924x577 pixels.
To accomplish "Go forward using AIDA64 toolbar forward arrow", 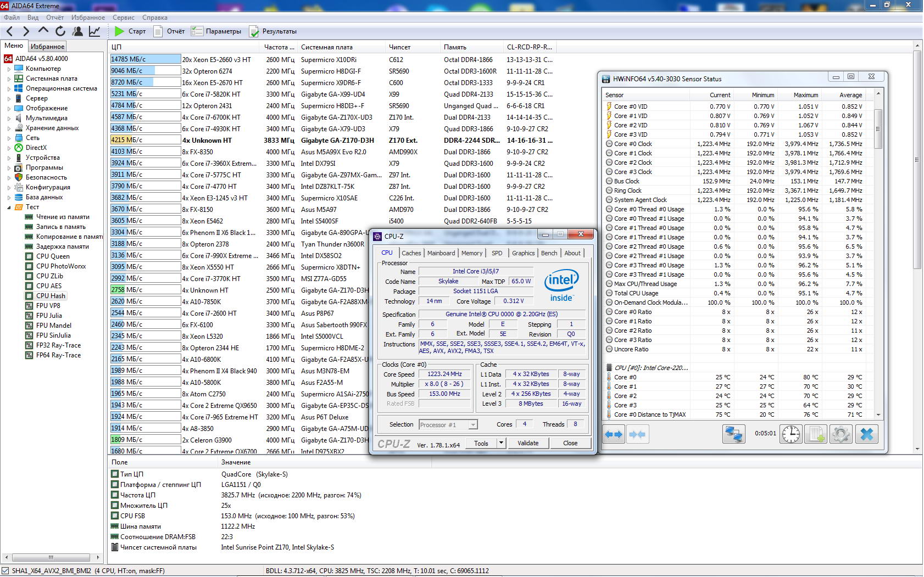I will click(x=26, y=31).
